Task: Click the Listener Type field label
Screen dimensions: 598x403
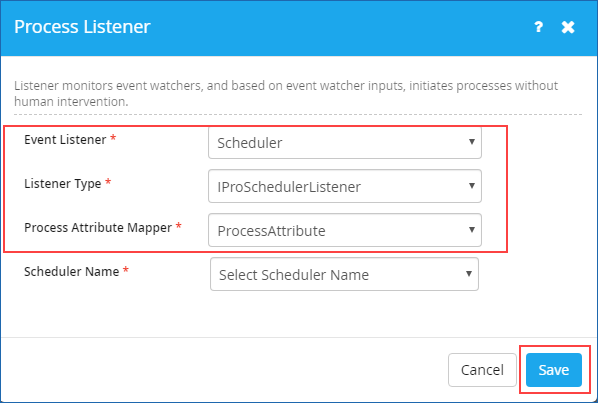Action: [x=63, y=183]
